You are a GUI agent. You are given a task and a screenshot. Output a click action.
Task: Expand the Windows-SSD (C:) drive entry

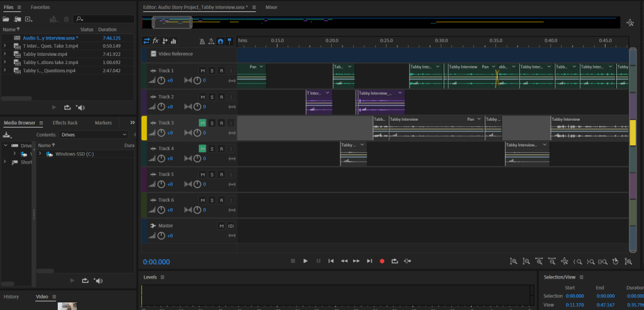coord(40,153)
